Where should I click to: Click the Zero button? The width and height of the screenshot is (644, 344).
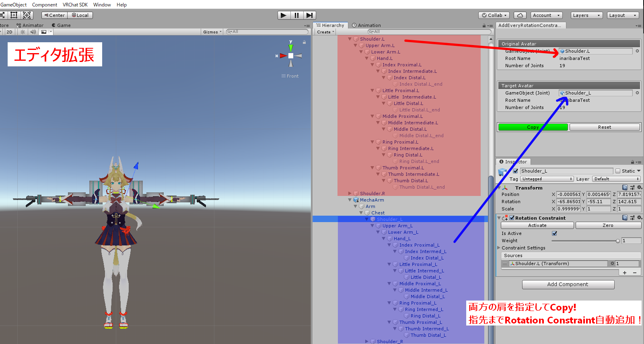point(608,225)
